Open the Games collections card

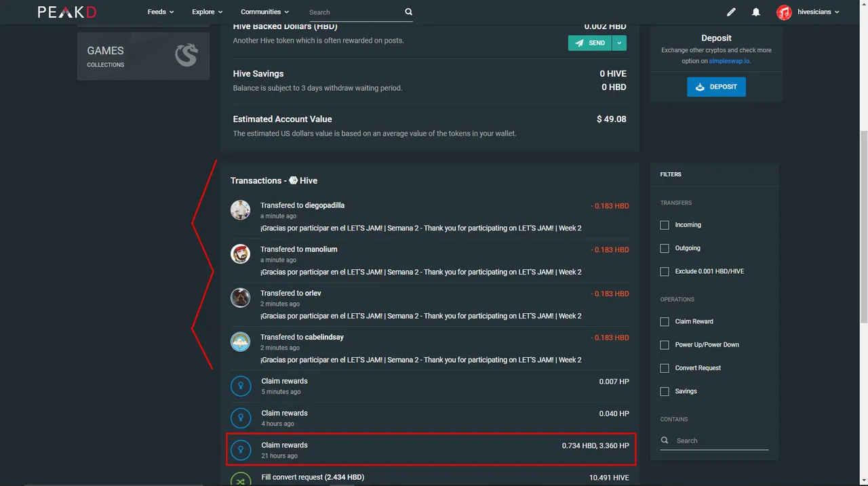143,56
